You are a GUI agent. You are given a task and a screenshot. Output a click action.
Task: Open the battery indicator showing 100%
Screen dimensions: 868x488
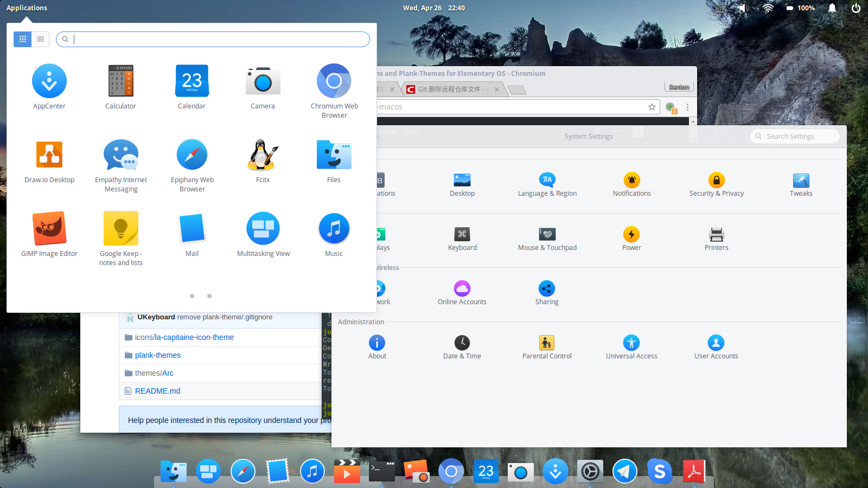coord(801,8)
